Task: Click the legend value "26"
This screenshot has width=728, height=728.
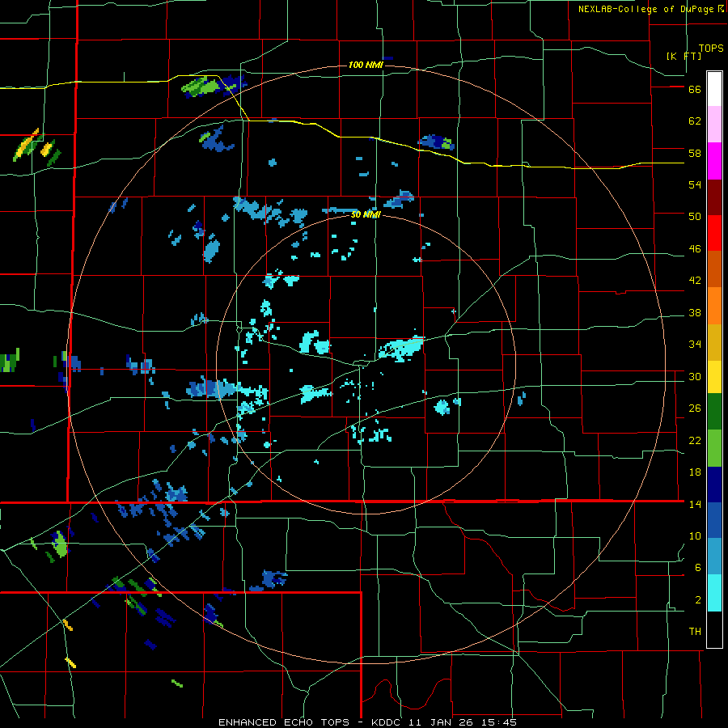Action: pos(695,408)
